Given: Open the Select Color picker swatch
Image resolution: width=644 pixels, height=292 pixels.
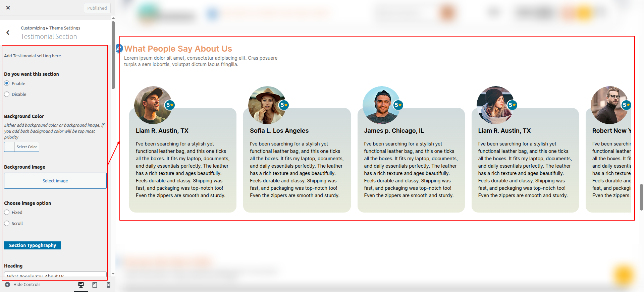Looking at the screenshot, I should 10,147.
